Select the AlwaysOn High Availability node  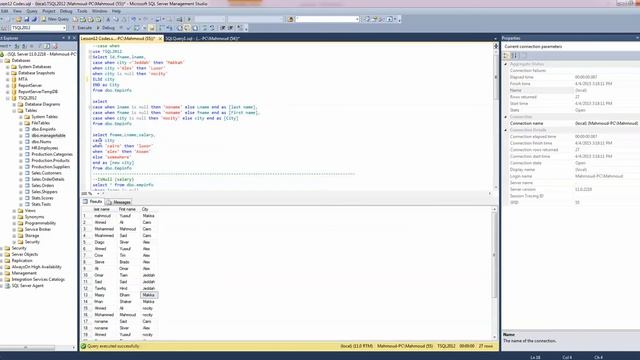(x=36, y=267)
